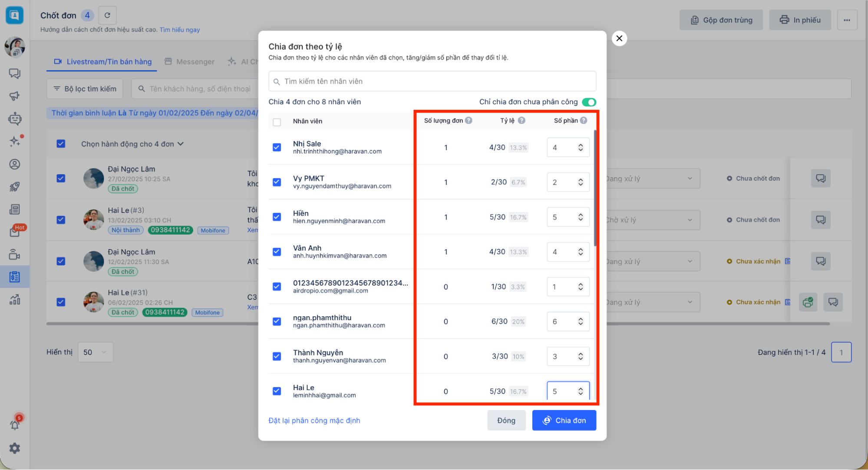Adjust Số phần stepper for Hiền row
Image resolution: width=868 pixels, height=470 pixels.
(581, 217)
